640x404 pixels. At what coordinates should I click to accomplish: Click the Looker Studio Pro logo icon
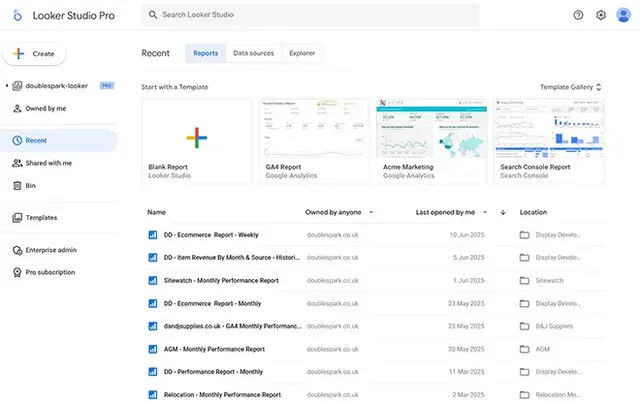tap(17, 15)
